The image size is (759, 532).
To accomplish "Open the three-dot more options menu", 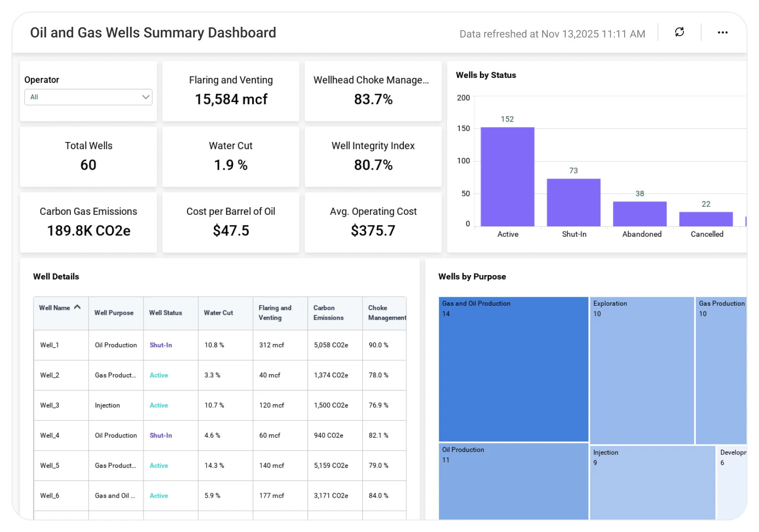I will pos(722,33).
